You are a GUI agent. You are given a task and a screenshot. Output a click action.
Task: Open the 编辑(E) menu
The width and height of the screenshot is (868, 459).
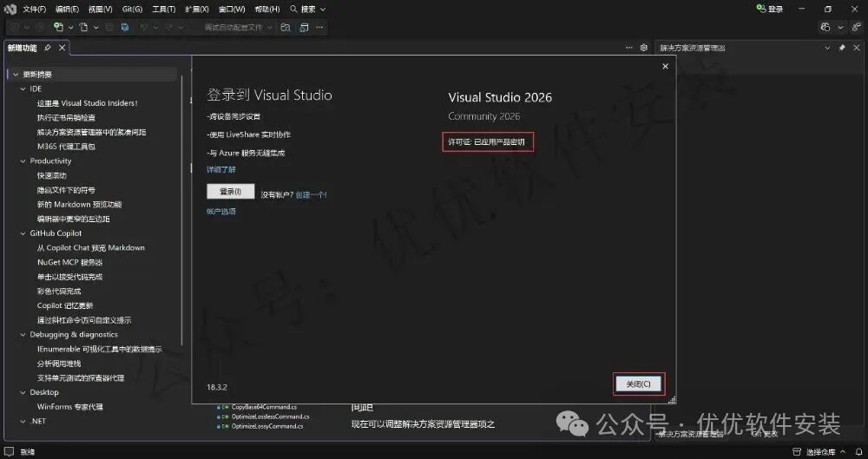click(x=67, y=10)
